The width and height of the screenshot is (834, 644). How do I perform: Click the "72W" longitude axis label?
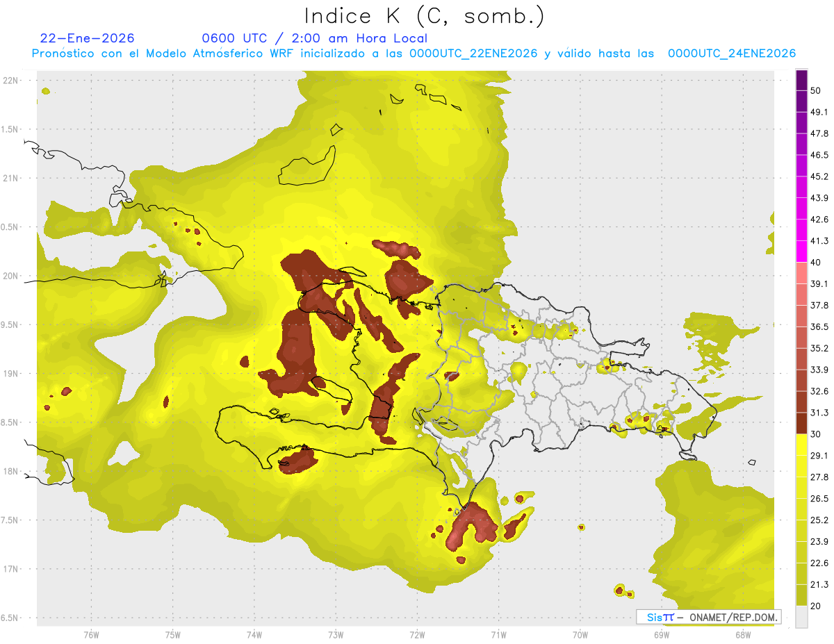click(417, 634)
